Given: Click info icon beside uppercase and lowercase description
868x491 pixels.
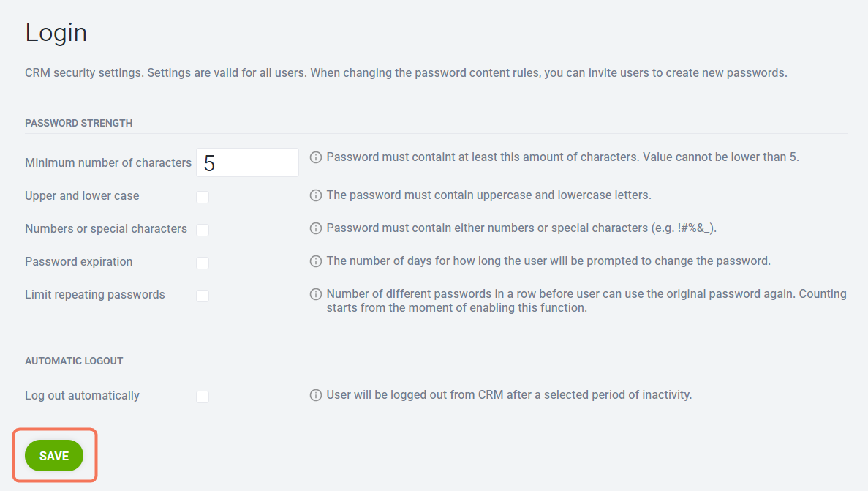Looking at the screenshot, I should [x=315, y=195].
